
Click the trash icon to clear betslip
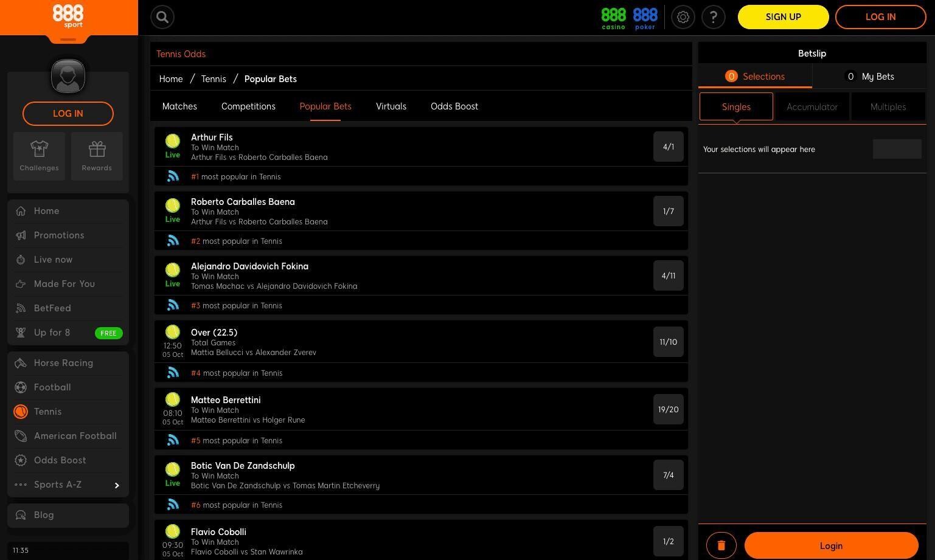pos(721,545)
